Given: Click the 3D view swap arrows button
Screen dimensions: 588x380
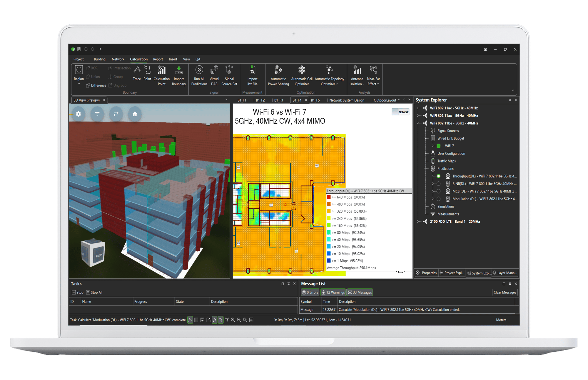Looking at the screenshot, I should [116, 114].
